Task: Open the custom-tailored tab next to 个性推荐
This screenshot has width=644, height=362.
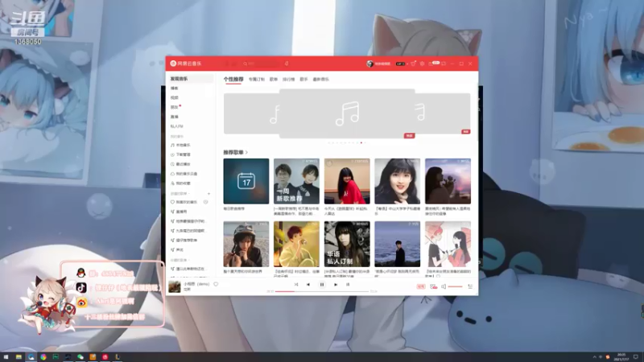Action: pyautogui.click(x=256, y=79)
